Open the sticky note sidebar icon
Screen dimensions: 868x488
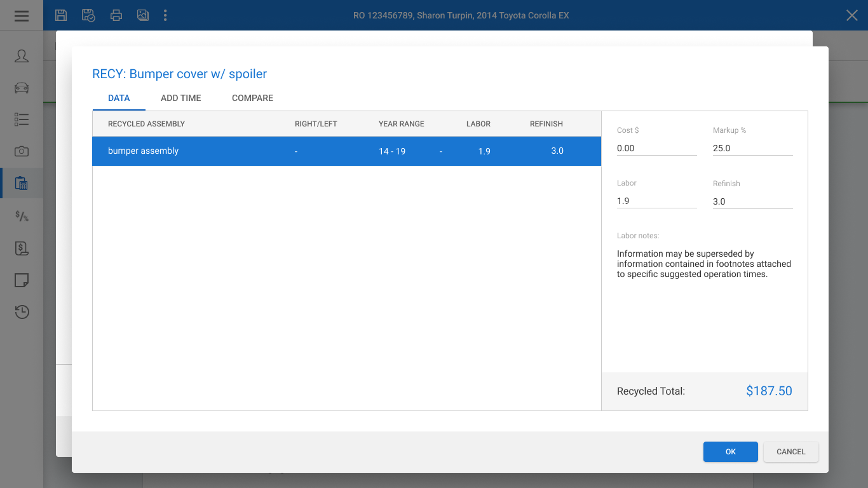22,280
